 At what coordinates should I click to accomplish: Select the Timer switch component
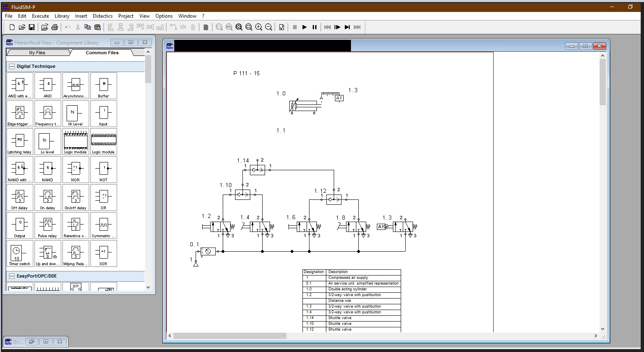coord(20,253)
